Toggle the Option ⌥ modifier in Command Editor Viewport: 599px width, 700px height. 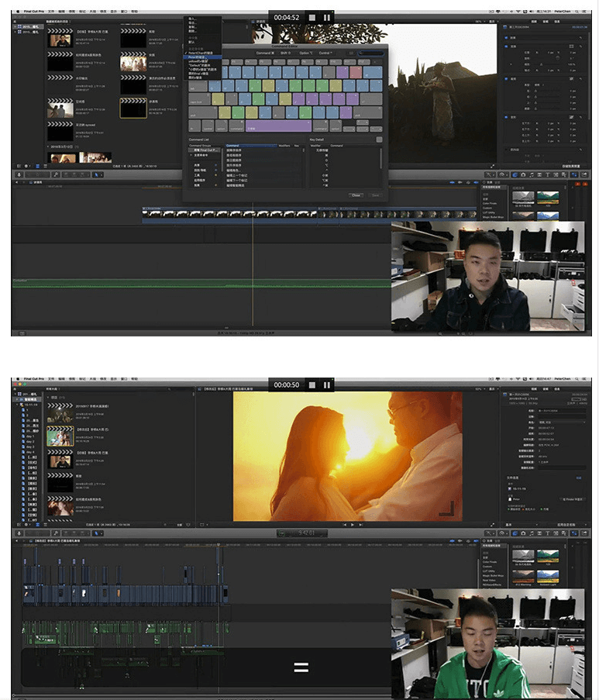[x=306, y=53]
